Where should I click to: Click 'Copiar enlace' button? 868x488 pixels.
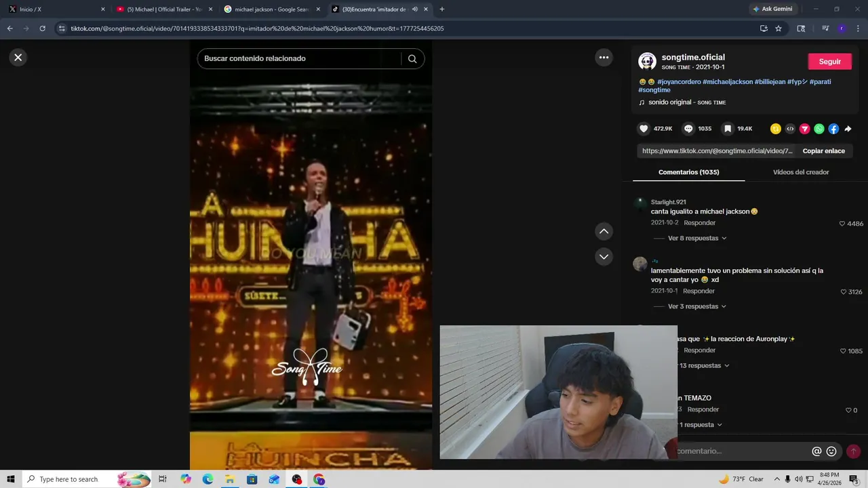[x=824, y=151]
